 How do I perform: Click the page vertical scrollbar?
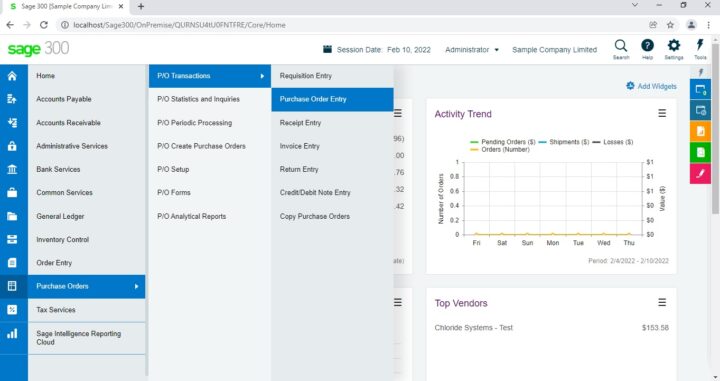tap(716, 129)
